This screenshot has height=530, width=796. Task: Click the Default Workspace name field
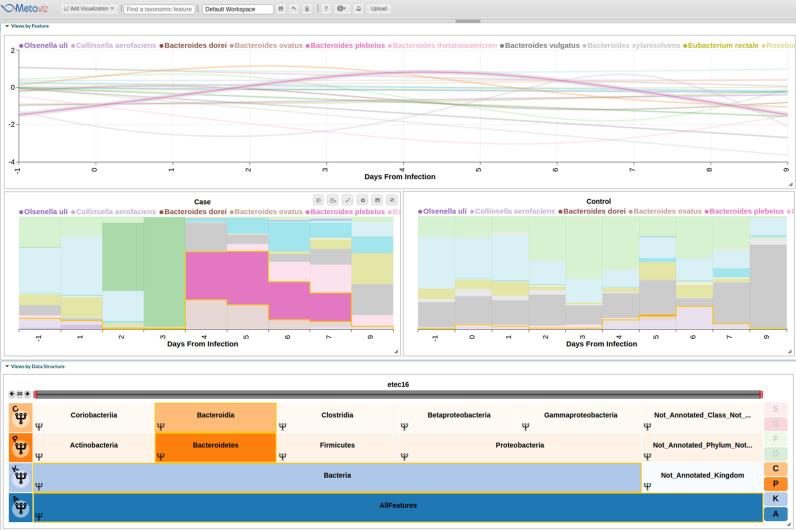click(x=238, y=9)
